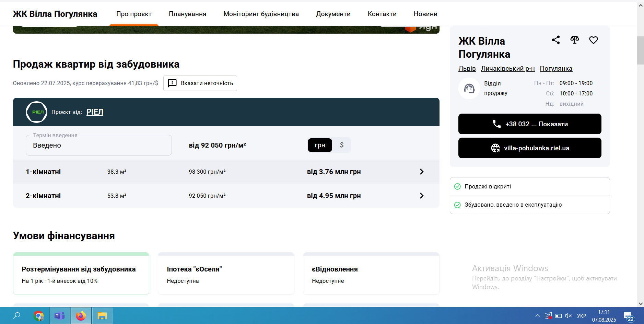
Task: Add to favorites with heart icon
Action: pos(594,40)
